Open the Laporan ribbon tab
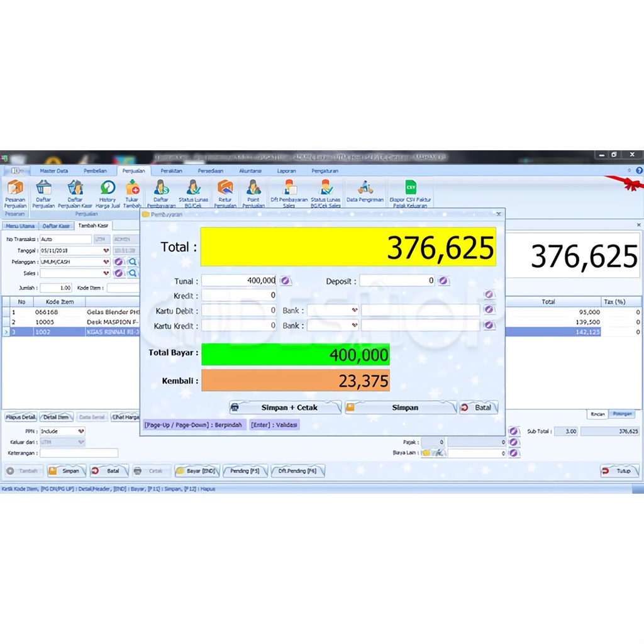Screen dimensions: 644x644 (x=286, y=170)
